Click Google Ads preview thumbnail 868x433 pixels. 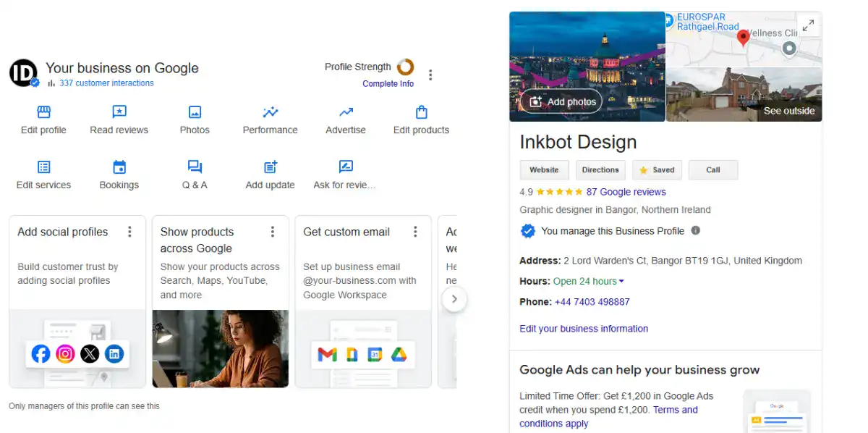tap(777, 411)
